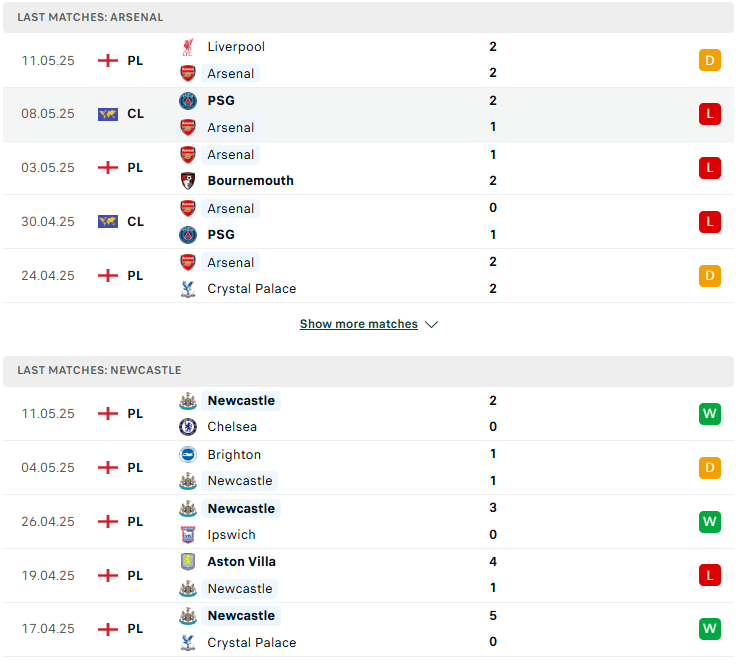Open the Show more matches link
This screenshot has width=743, height=669.
[359, 324]
